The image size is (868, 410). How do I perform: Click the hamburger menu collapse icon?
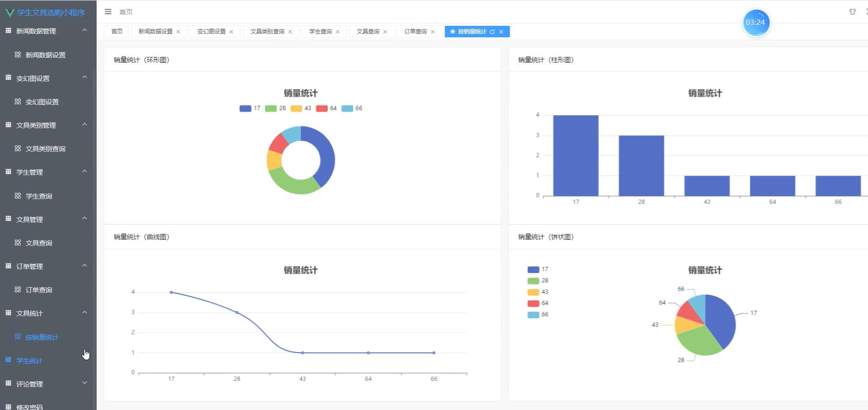108,11
